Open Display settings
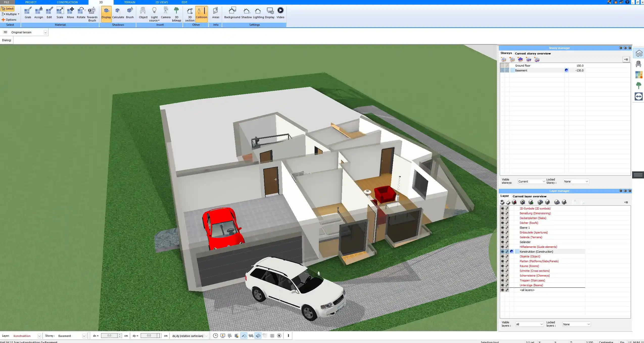Screen dimensions: 644x343 pos(270,13)
